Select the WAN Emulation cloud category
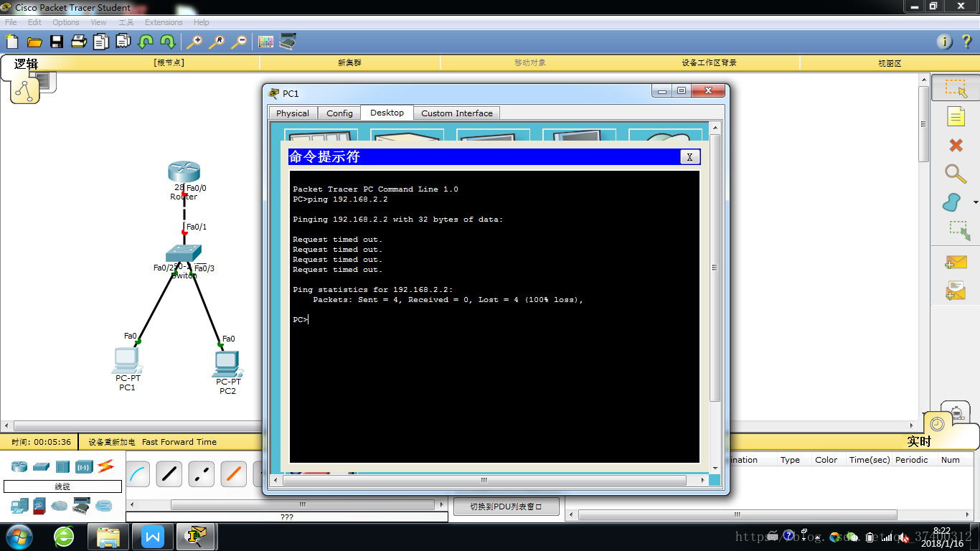Image resolution: width=980 pixels, height=551 pixels. pos(59,506)
